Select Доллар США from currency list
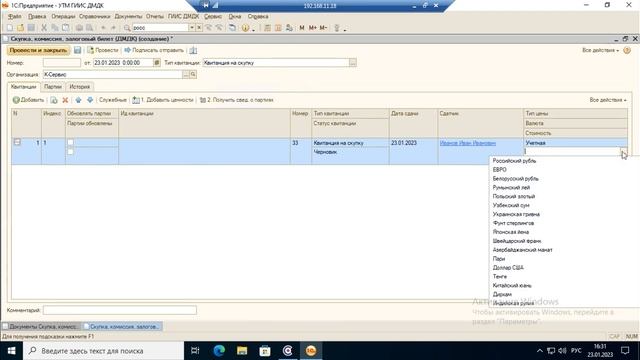 [508, 268]
